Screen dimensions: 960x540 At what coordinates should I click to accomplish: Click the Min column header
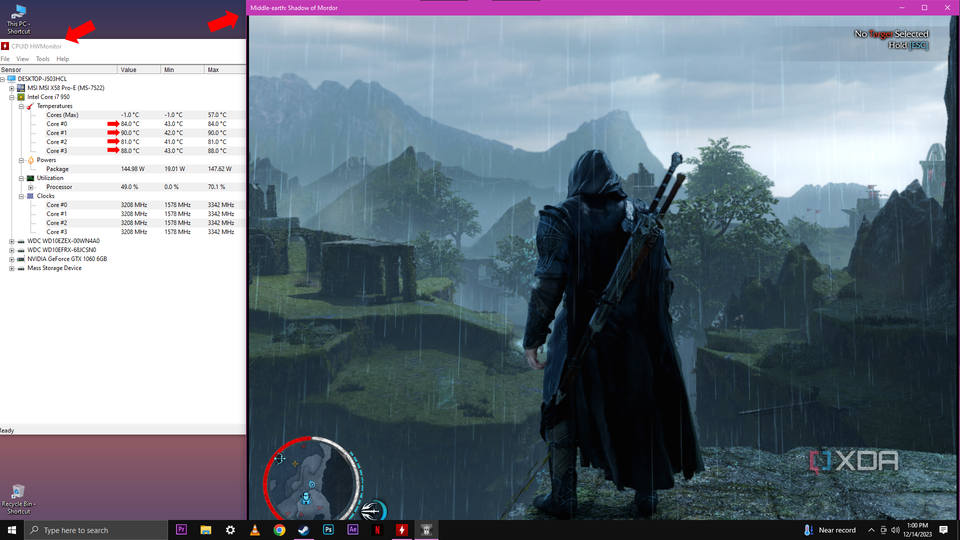click(x=182, y=70)
